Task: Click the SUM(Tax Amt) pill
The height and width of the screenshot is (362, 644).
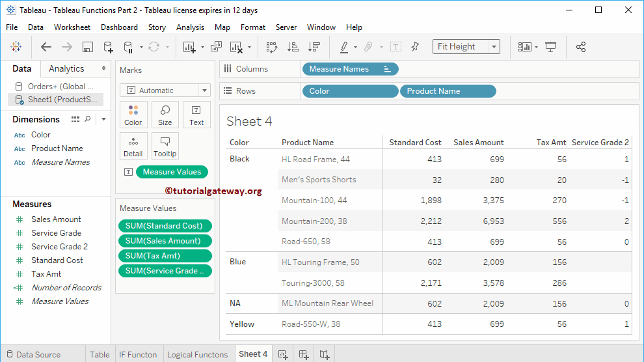Action: pos(165,256)
